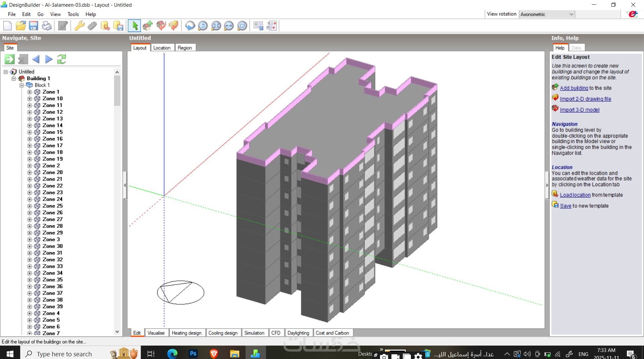Image resolution: width=644 pixels, height=359 pixels.
Task: Click the Print toolbar icon
Action: click(47, 26)
